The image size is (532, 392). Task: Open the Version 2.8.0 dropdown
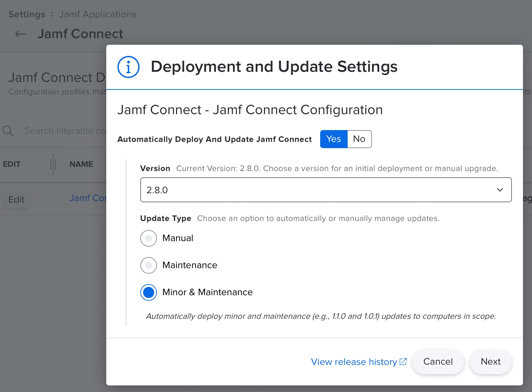(x=326, y=190)
